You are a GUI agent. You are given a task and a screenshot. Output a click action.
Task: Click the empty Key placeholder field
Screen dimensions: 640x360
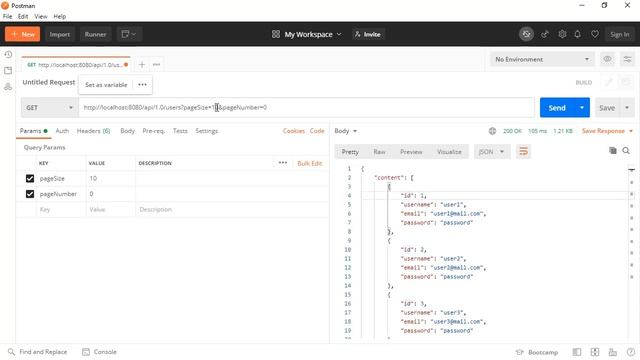coord(61,209)
